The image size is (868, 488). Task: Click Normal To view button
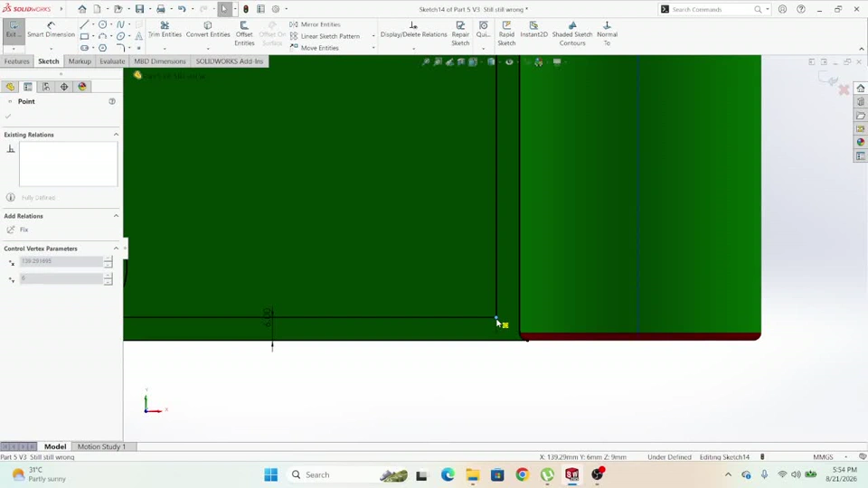coord(607,33)
